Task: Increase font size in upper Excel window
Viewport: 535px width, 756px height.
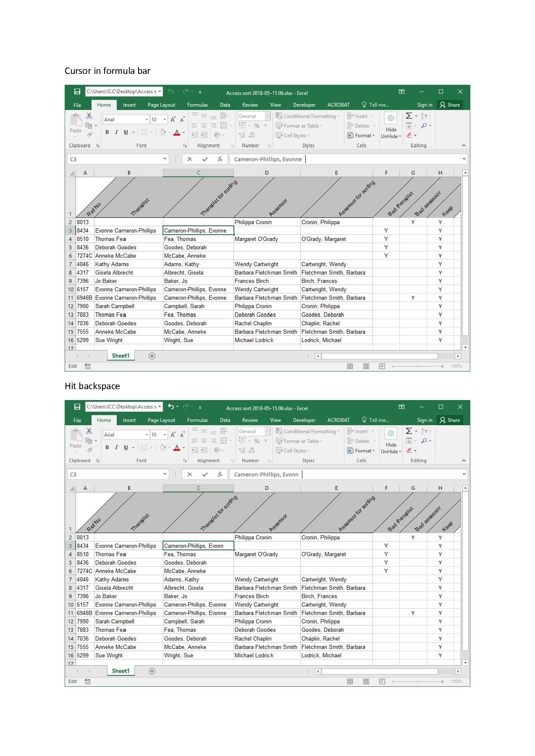Action: [173, 120]
